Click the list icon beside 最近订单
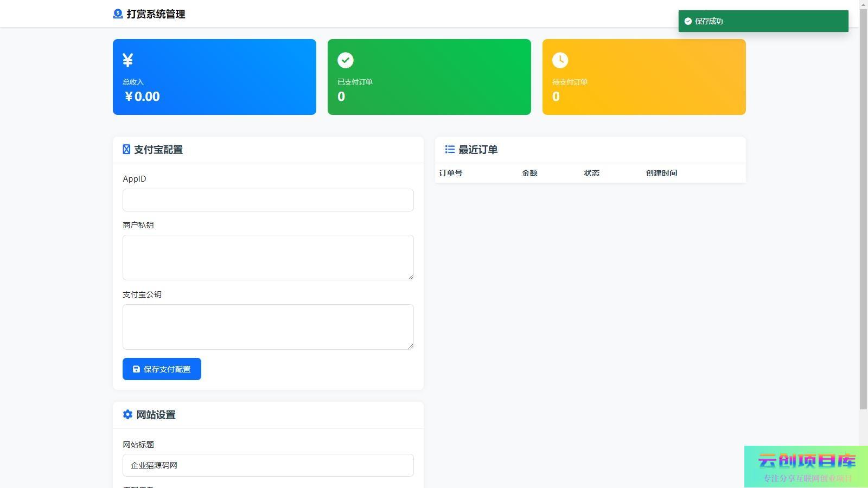868x488 pixels. click(450, 150)
